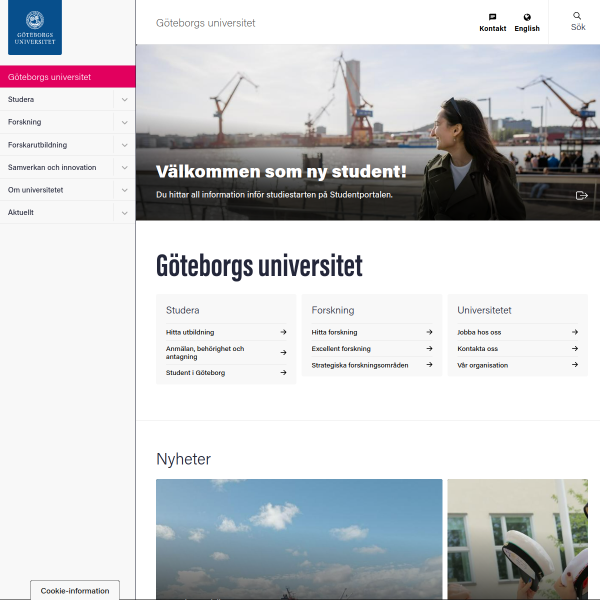
Task: Click the arrow beside Student i Göteborg
Action: click(x=283, y=372)
